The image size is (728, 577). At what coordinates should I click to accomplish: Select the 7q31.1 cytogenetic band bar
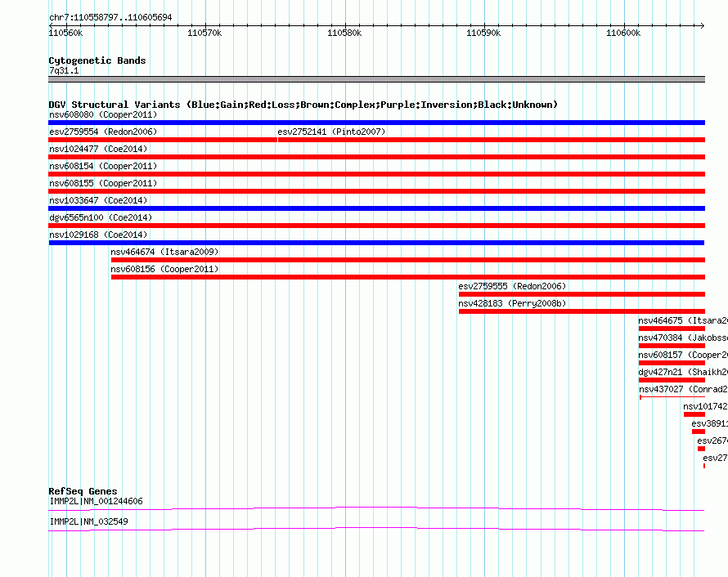click(376, 79)
